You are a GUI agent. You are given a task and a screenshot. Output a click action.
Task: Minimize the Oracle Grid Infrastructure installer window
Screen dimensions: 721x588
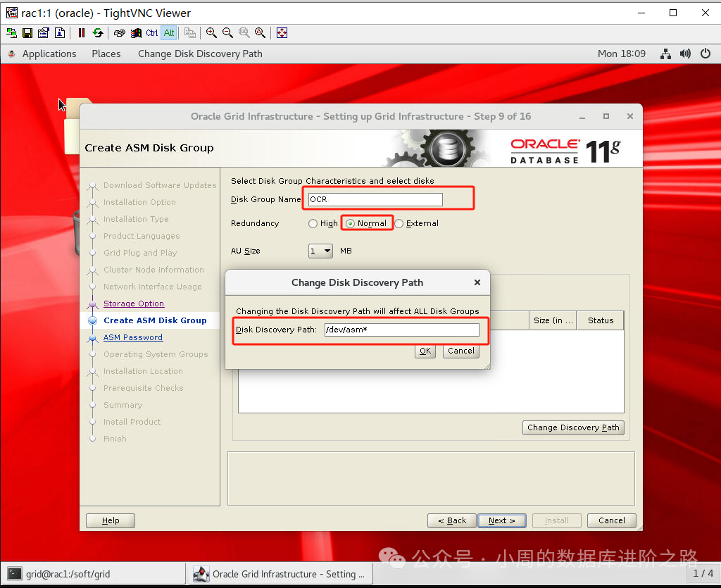click(x=582, y=117)
